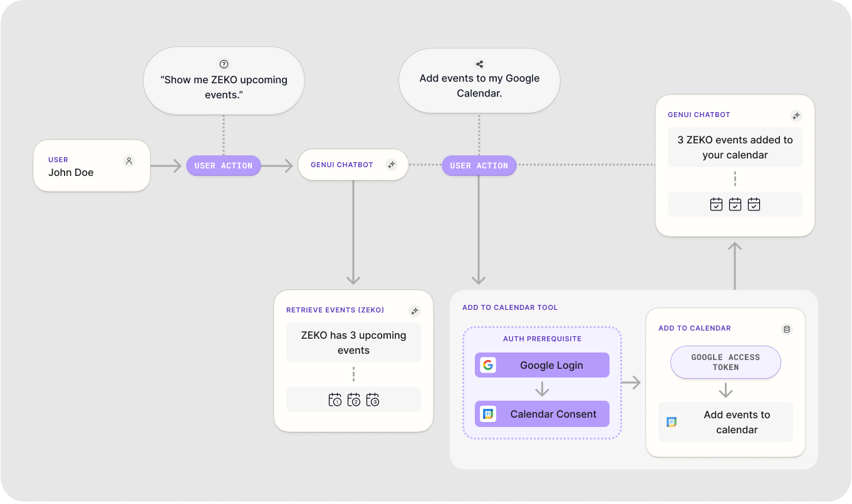Viewport: 852px width, 504px height.
Task: Click the first numbered calendar event icon
Action: (x=335, y=399)
